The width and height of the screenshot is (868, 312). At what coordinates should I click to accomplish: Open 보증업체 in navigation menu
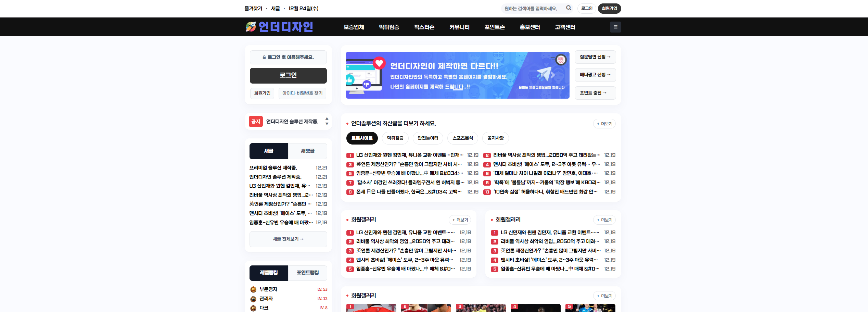pyautogui.click(x=354, y=27)
